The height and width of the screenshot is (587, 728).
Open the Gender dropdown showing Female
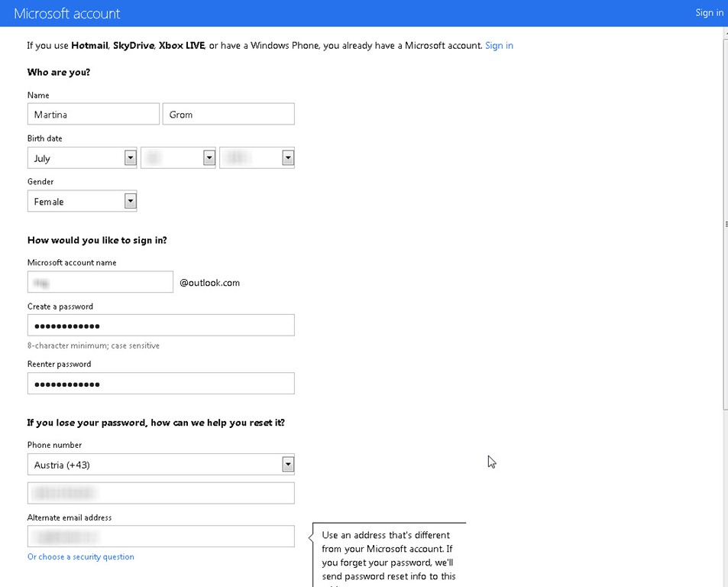[83, 201]
